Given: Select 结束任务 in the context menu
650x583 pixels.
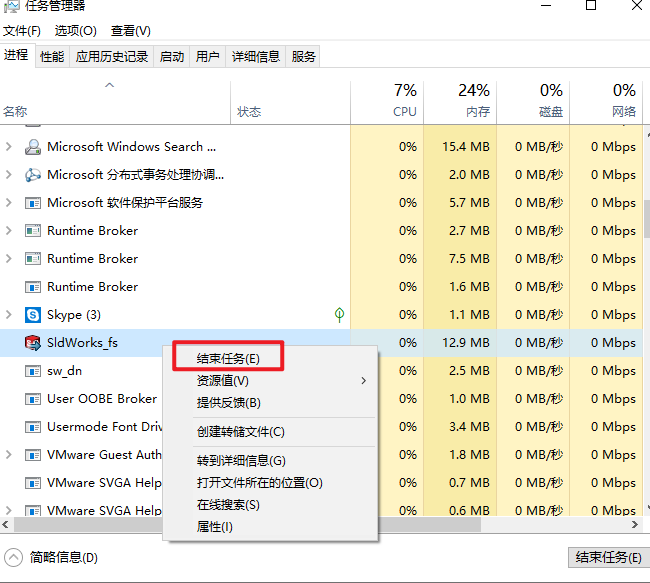Looking at the screenshot, I should coord(228,358).
